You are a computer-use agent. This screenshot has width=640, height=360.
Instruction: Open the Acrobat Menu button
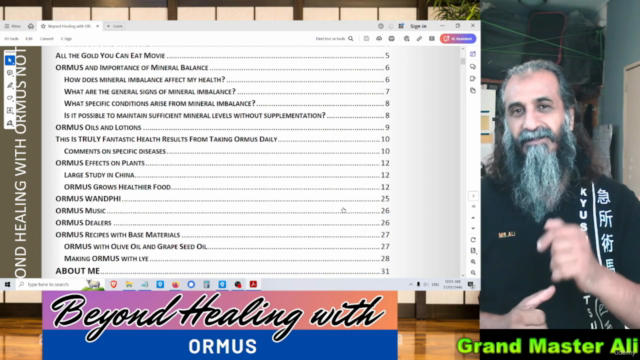point(12,26)
